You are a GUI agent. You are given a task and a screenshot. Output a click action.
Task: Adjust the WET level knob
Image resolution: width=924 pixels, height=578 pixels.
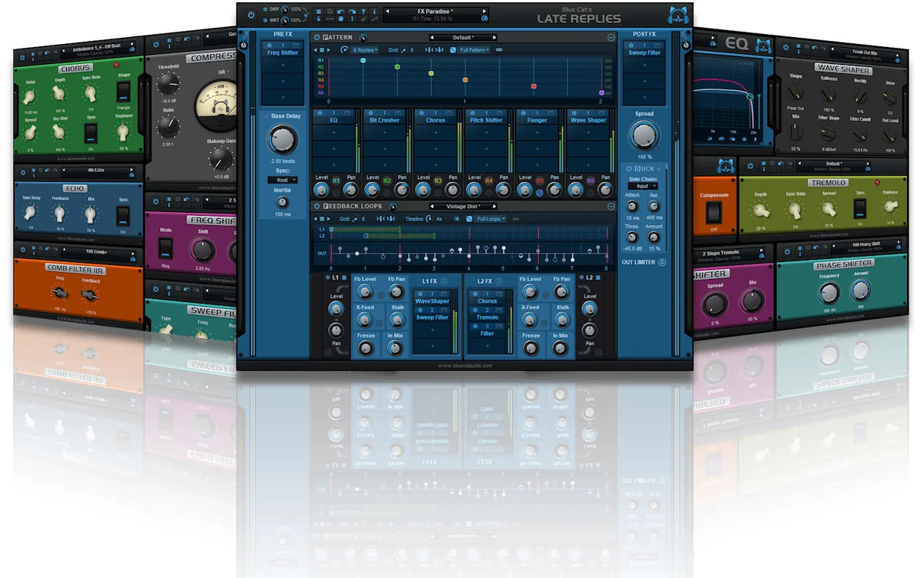pos(285,20)
